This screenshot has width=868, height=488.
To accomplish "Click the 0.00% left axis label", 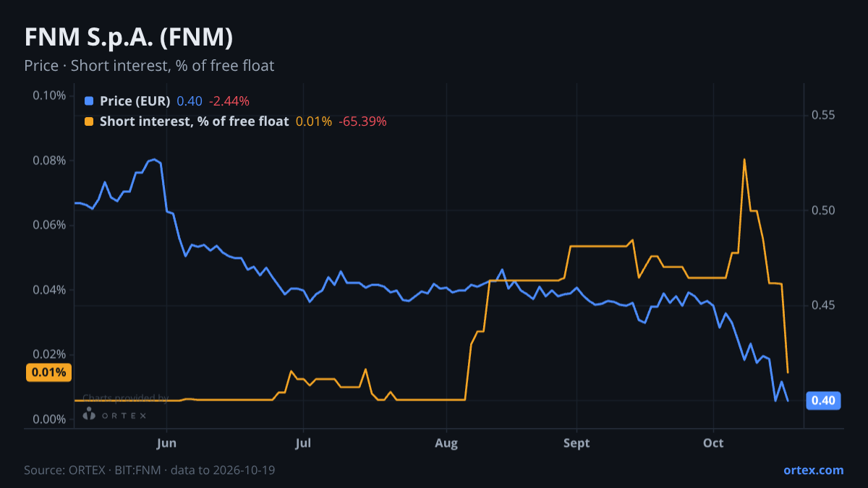I will click(x=49, y=419).
